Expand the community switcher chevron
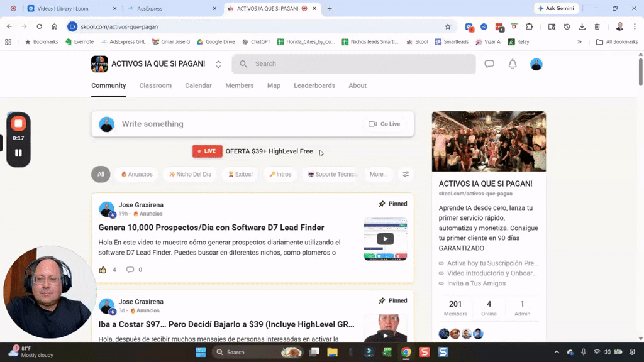The image size is (644, 362). 218,63
